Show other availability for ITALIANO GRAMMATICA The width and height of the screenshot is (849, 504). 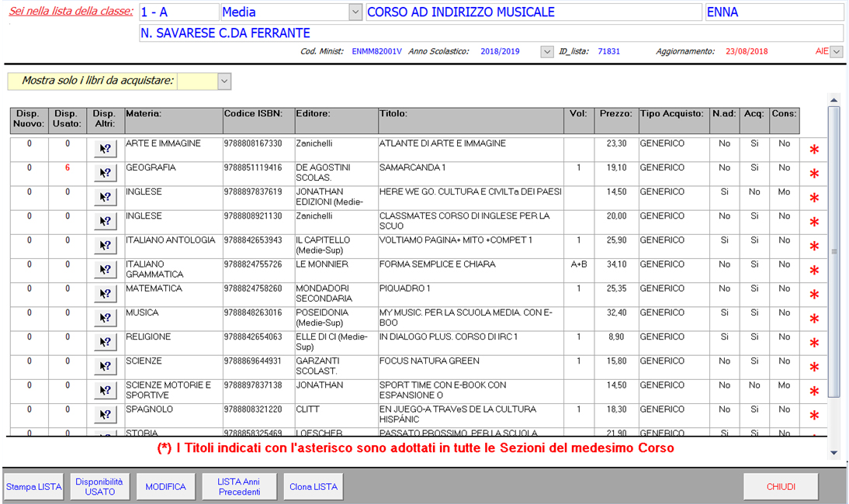pos(106,269)
